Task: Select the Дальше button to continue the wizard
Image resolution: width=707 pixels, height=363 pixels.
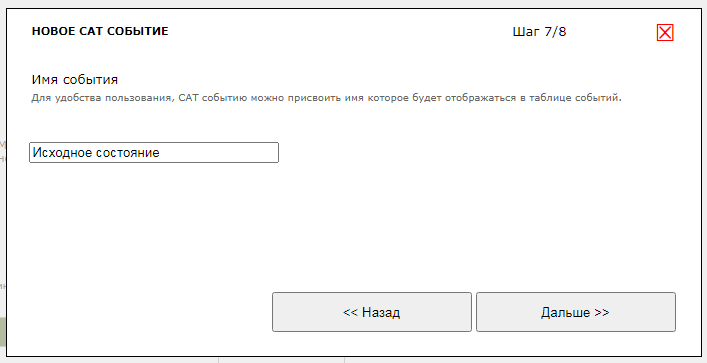Action: (576, 312)
